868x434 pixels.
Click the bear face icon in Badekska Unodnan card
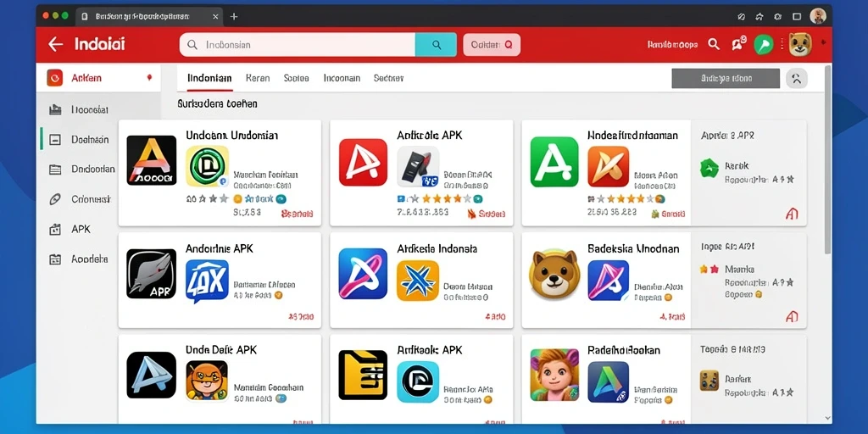point(554,274)
